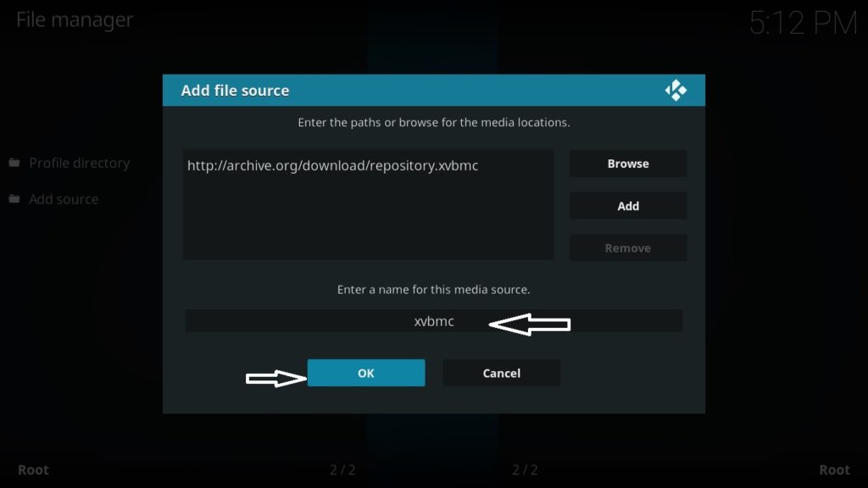
Task: Click the right 2/2 page indicator
Action: (526, 469)
